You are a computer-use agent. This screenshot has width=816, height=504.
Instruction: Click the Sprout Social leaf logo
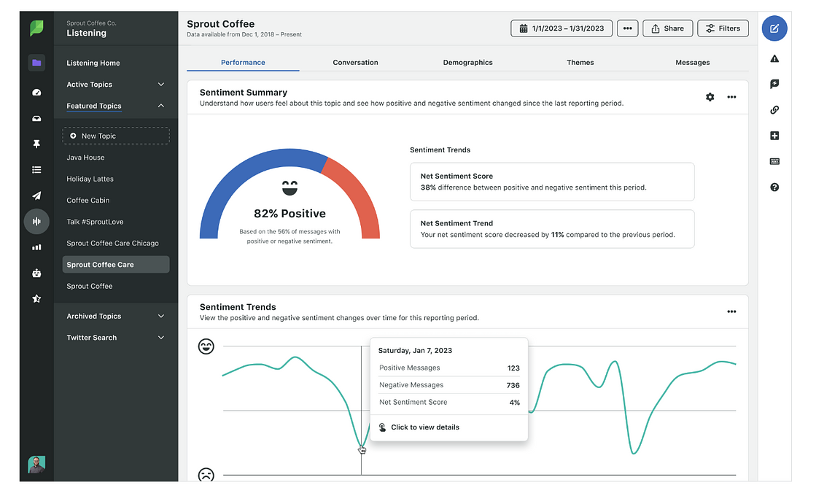pyautogui.click(x=36, y=28)
